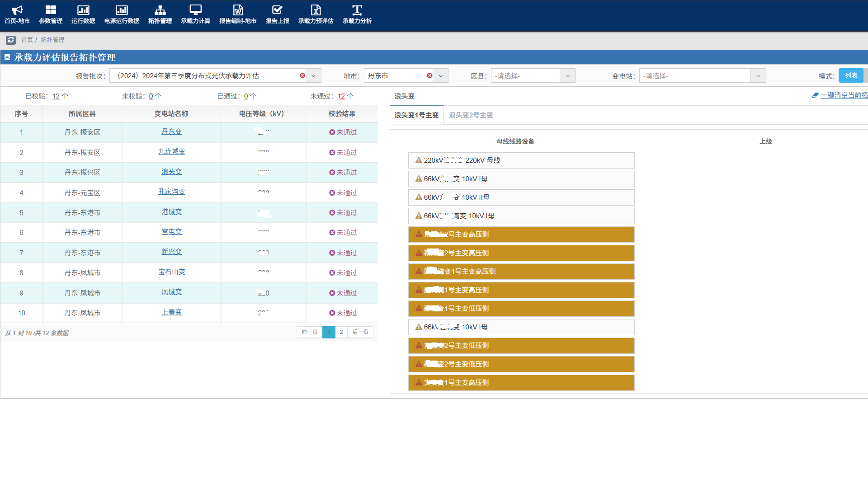Open the 报告编制-地市 Word document icon
This screenshot has height=488, width=868.
coord(238,10)
